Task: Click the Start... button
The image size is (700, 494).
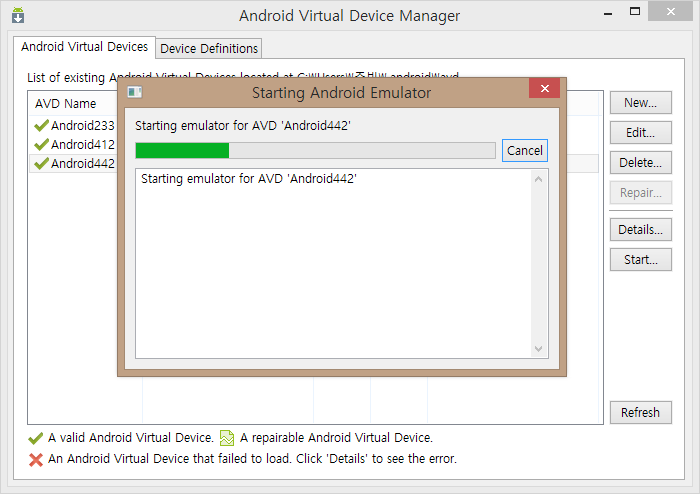Action: 641,259
